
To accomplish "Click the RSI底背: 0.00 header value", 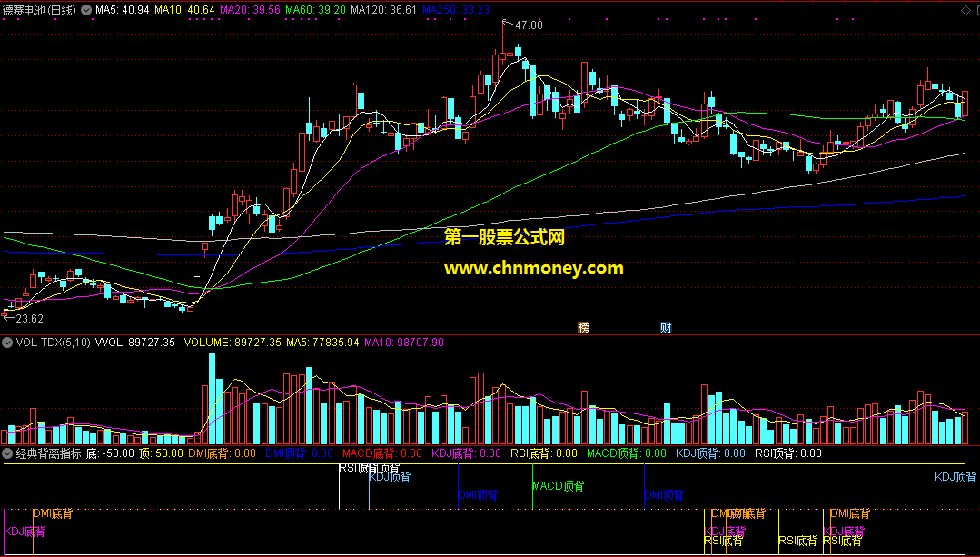I will pos(544,453).
